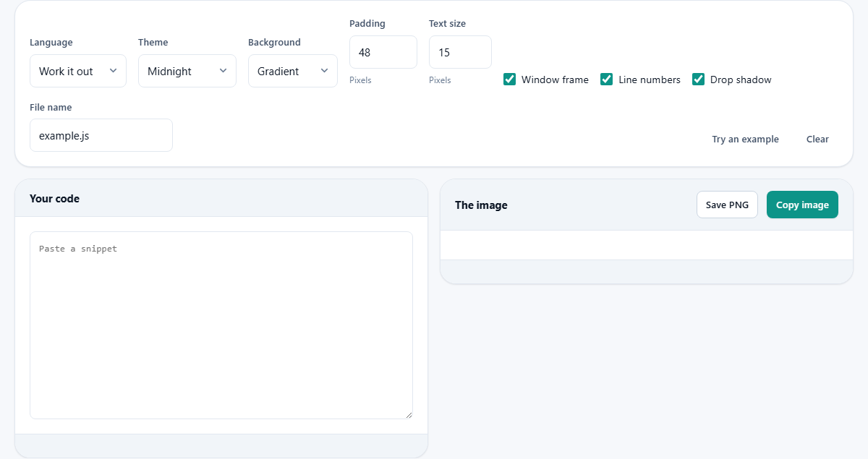Click the Drop shadow label text

coord(741,80)
